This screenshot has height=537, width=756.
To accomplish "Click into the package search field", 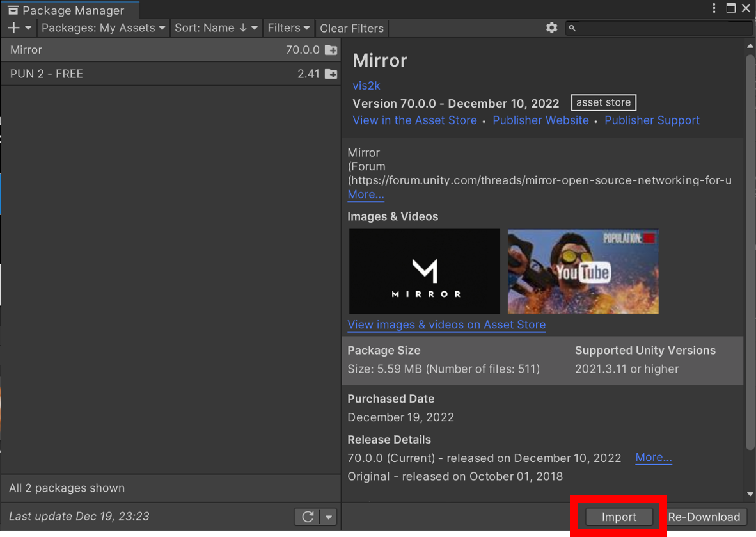I will pyautogui.click(x=658, y=28).
